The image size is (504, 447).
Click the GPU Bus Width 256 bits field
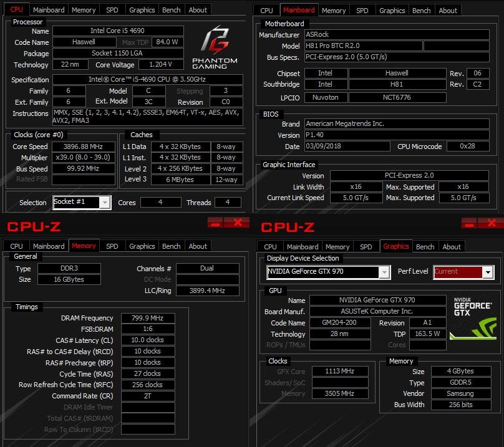click(x=461, y=405)
